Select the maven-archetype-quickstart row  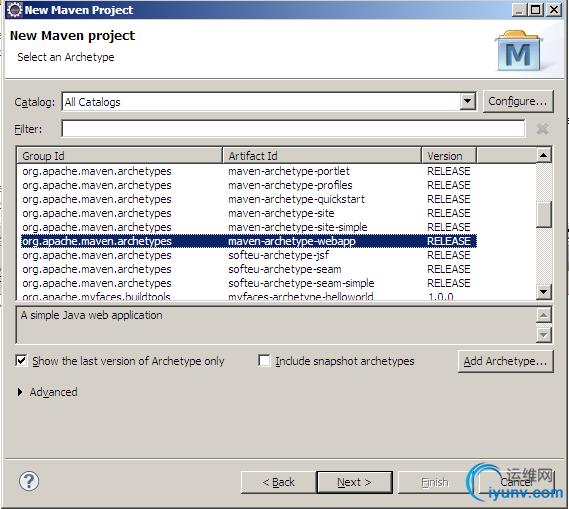[x=249, y=199]
